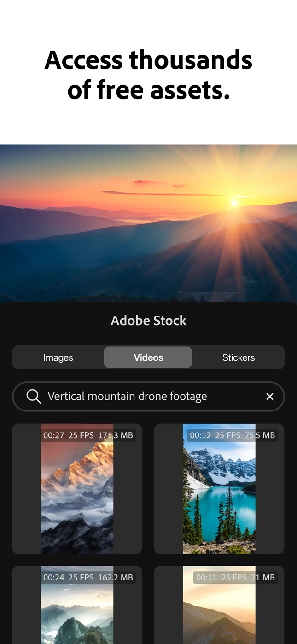Clear the search text with the X icon
Viewport: 297px width, 644px height.
[270, 397]
